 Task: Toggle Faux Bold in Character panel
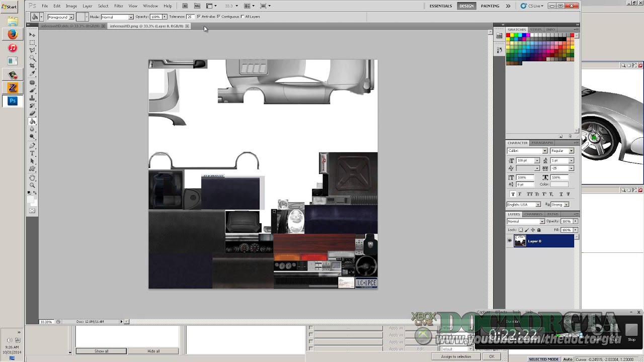click(x=513, y=194)
